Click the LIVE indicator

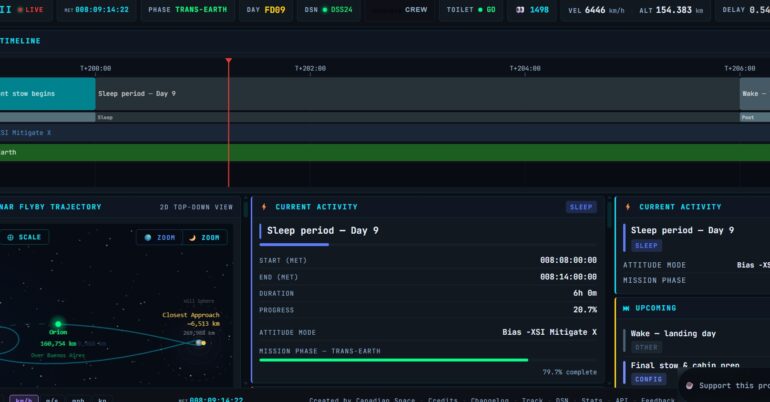(30, 9)
